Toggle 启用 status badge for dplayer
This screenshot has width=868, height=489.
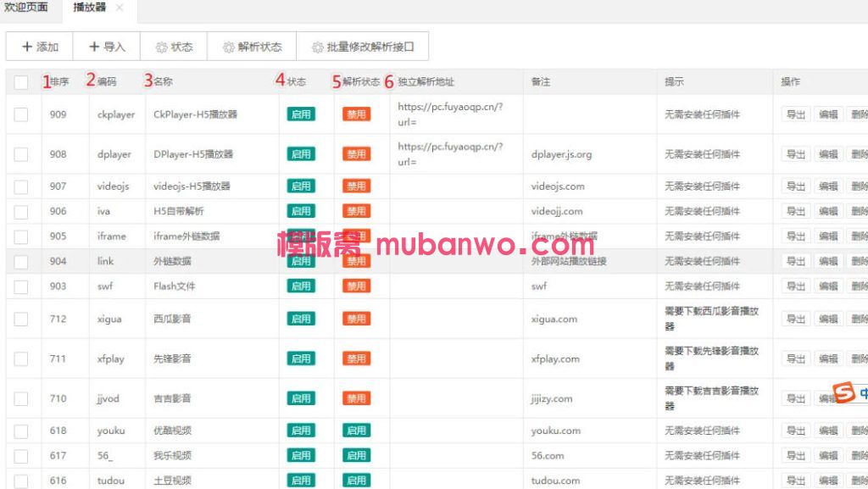tap(301, 154)
